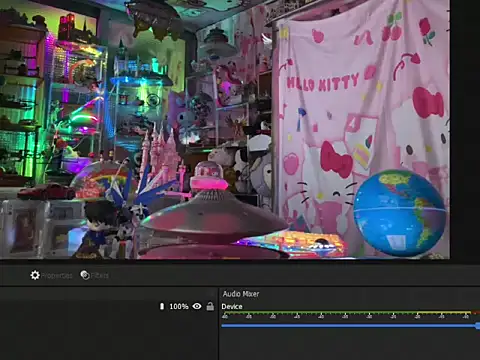Click the blue Device volume slider track
The height and width of the screenshot is (360, 480).
coord(349,326)
